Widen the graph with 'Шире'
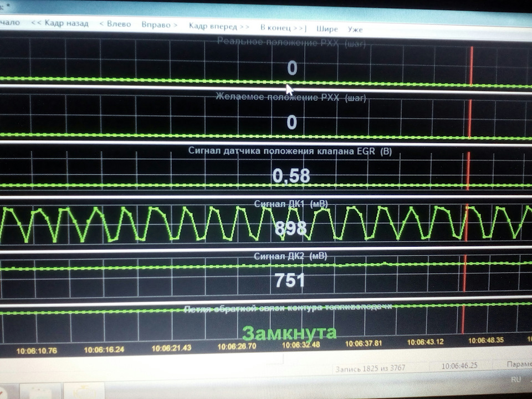Image resolution: width=532 pixels, height=399 pixels. [327, 29]
